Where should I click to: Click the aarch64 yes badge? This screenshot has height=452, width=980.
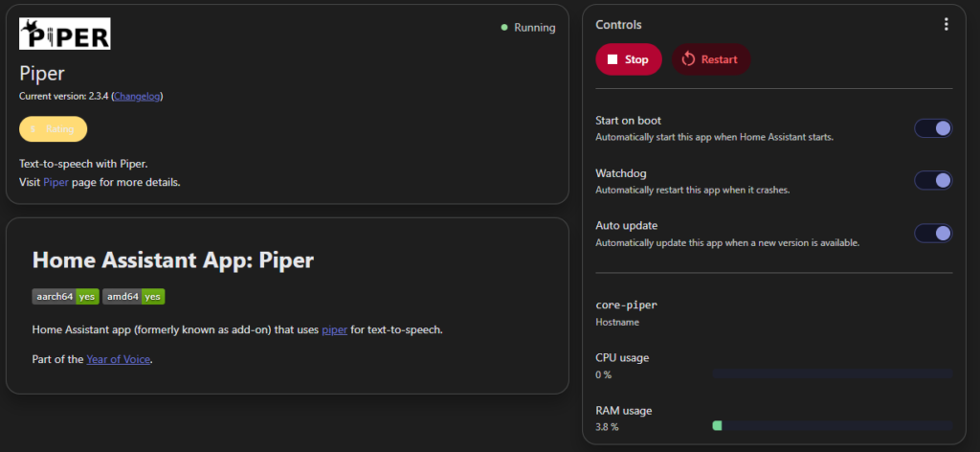[66, 297]
